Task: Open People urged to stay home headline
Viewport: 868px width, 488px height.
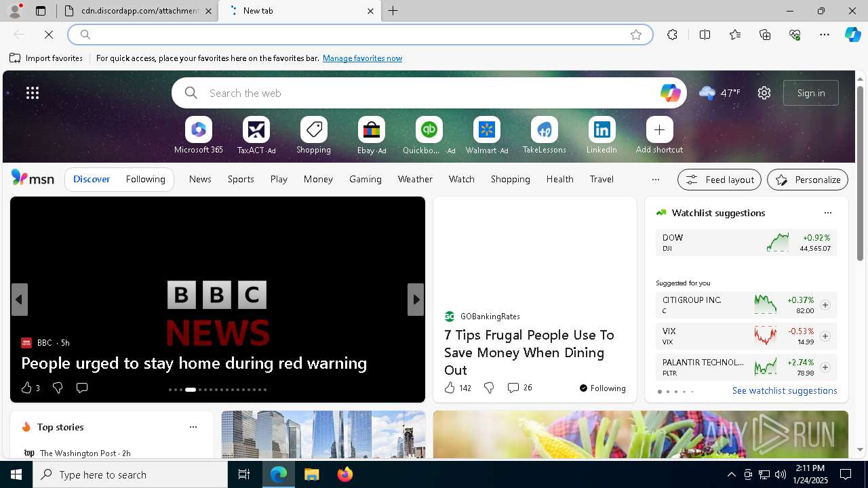Action: [194, 363]
